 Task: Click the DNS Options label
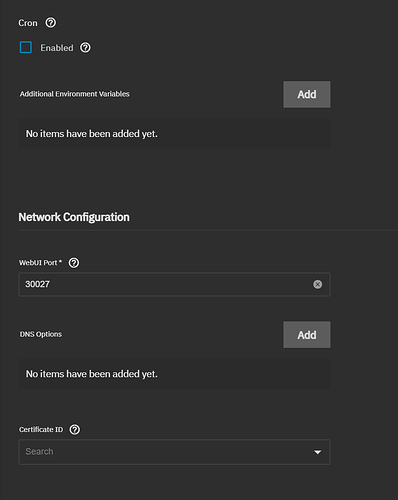pos(41,334)
